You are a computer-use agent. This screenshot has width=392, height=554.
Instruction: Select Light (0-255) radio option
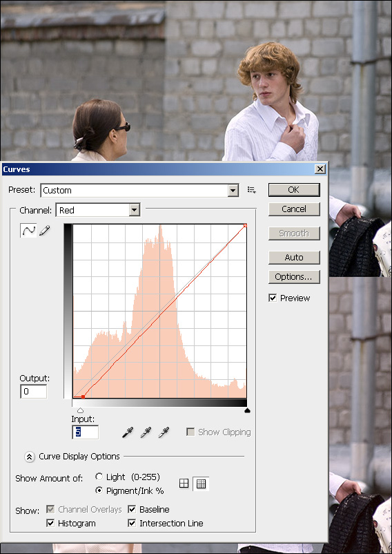99,477
